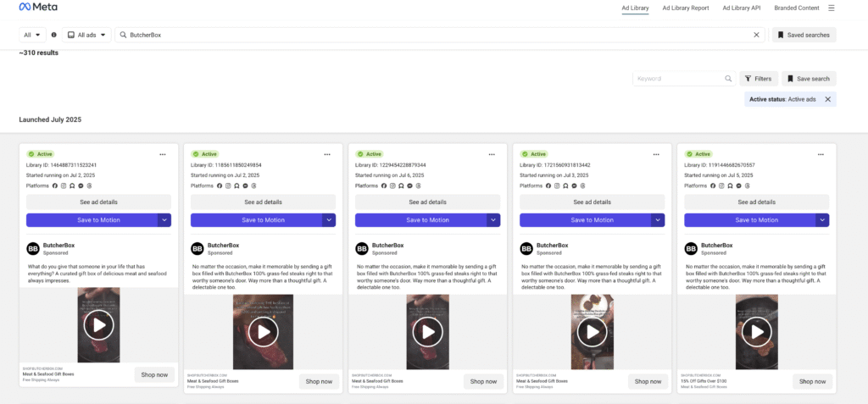This screenshot has width=868, height=404.
Task: See ad details for ad 1464887311523241
Action: [98, 202]
